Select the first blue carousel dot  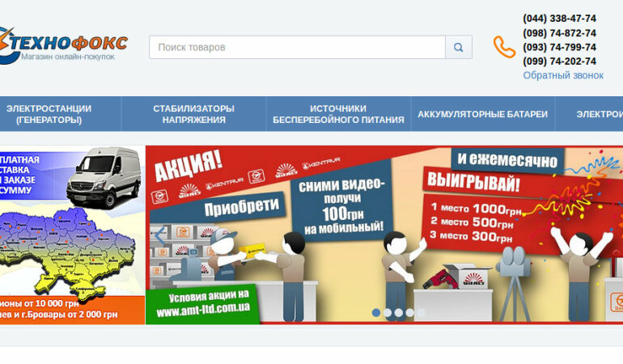tap(376, 313)
